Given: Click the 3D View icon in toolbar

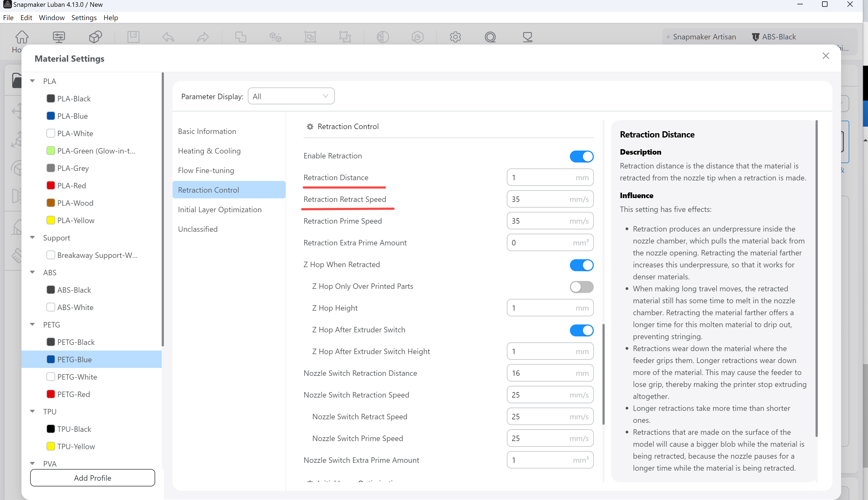Looking at the screenshot, I should (x=95, y=37).
